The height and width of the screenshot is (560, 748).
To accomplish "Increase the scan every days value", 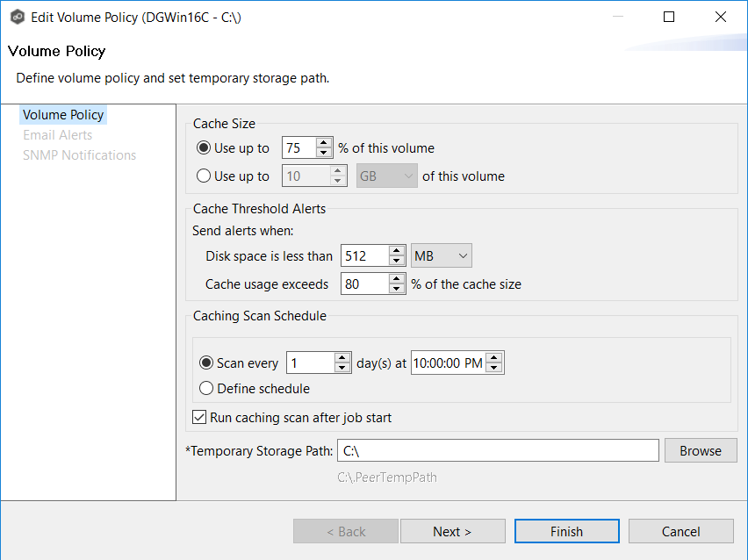I will pyautogui.click(x=343, y=358).
